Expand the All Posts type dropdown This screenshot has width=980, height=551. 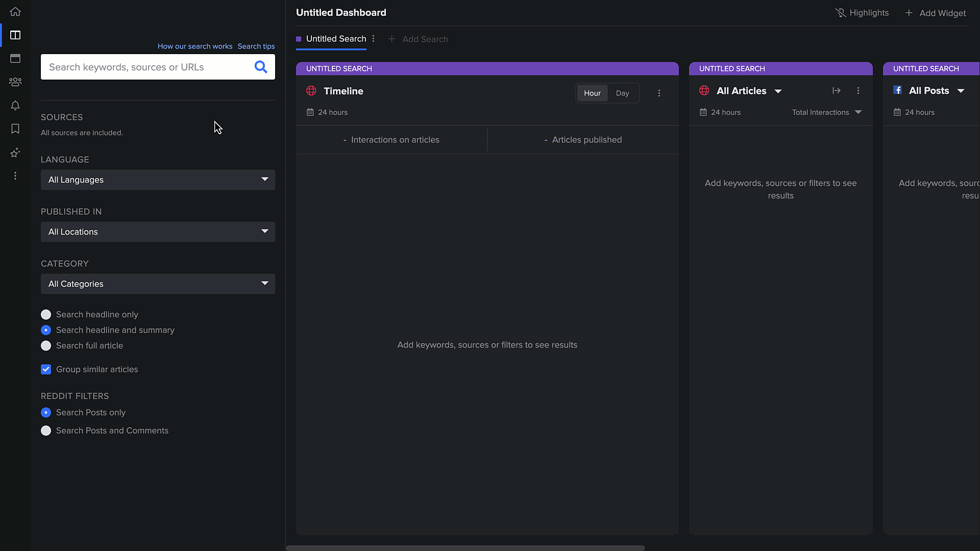(961, 91)
